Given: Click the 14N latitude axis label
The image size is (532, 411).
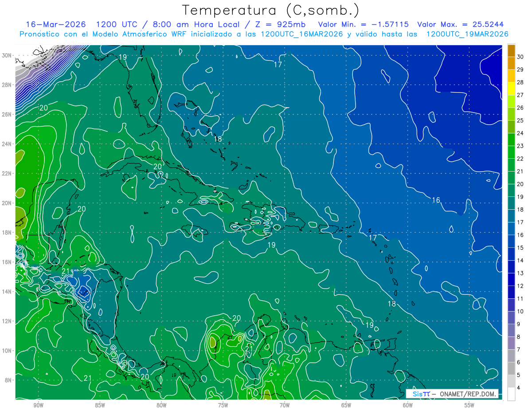Looking at the screenshot, I should [7, 292].
